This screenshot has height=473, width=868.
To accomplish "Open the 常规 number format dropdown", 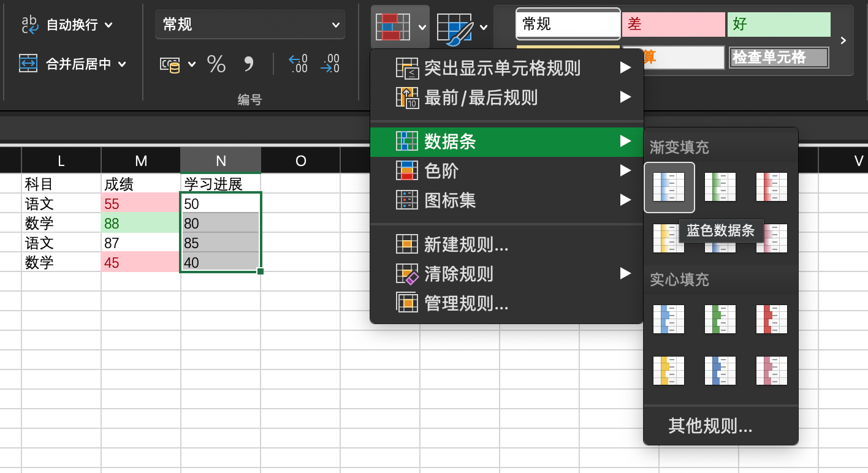I will [249, 25].
